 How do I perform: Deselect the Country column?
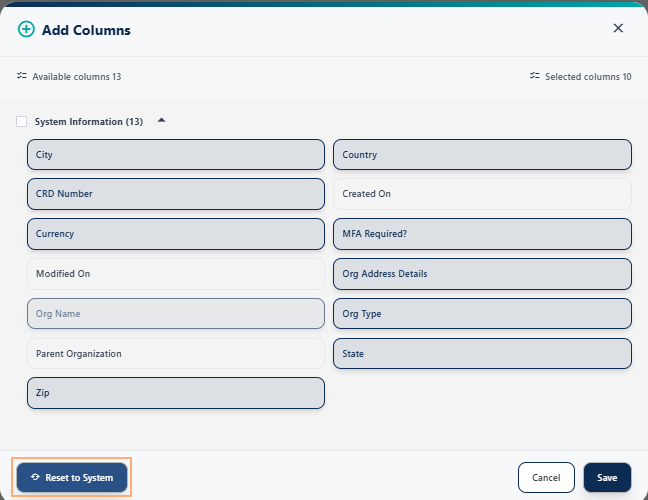point(482,155)
